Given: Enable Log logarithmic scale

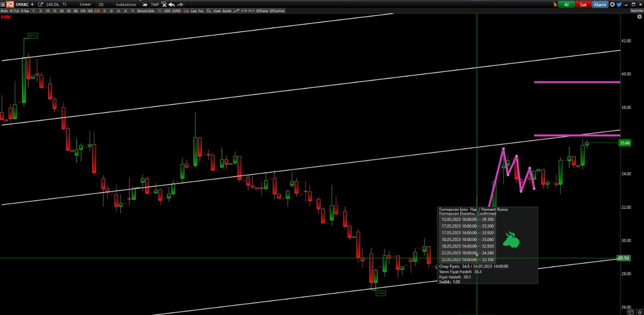Looking at the screenshot, I should click(193, 11).
